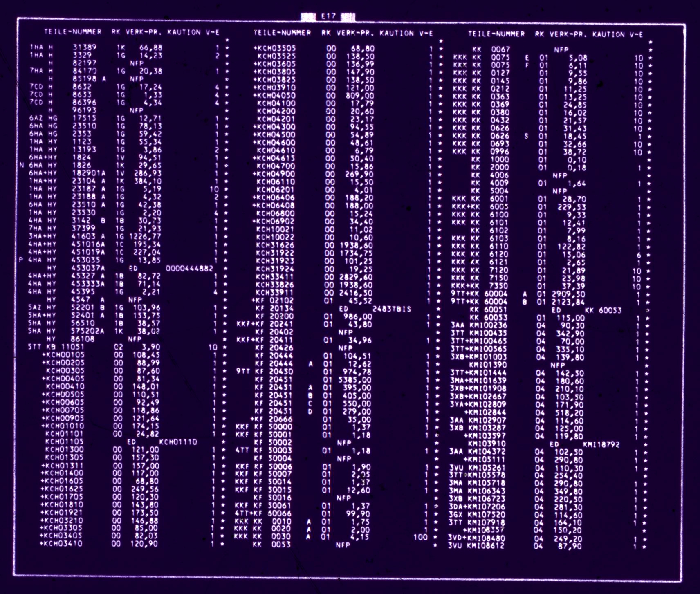Click part number 86396
This screenshot has width=700, height=594.
click(x=85, y=102)
